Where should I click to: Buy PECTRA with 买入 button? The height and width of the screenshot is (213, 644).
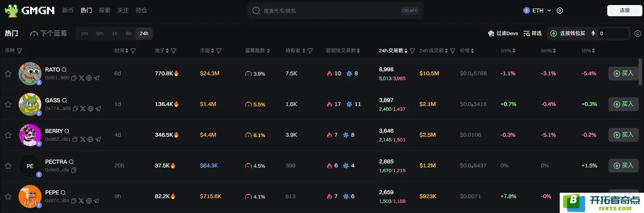coord(623,165)
